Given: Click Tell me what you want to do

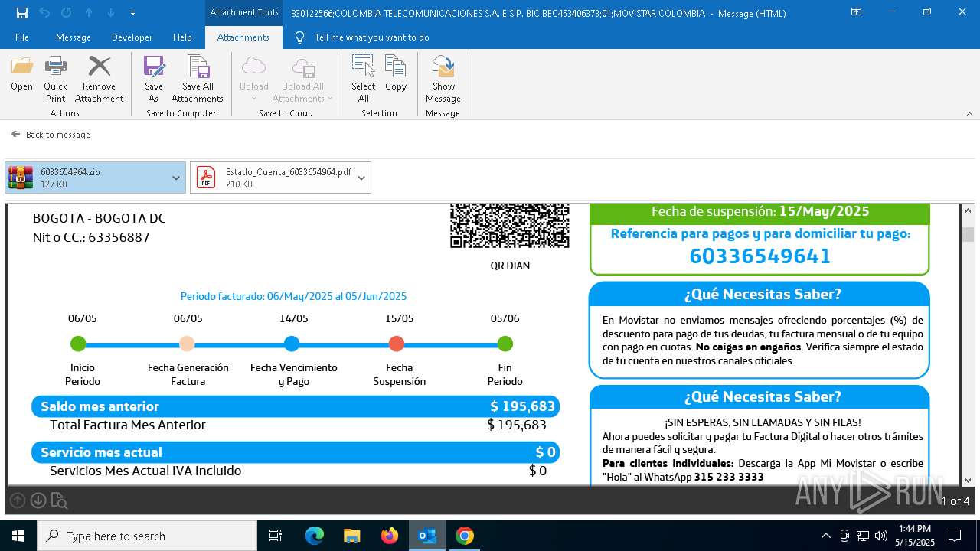Looking at the screenshot, I should point(371,37).
